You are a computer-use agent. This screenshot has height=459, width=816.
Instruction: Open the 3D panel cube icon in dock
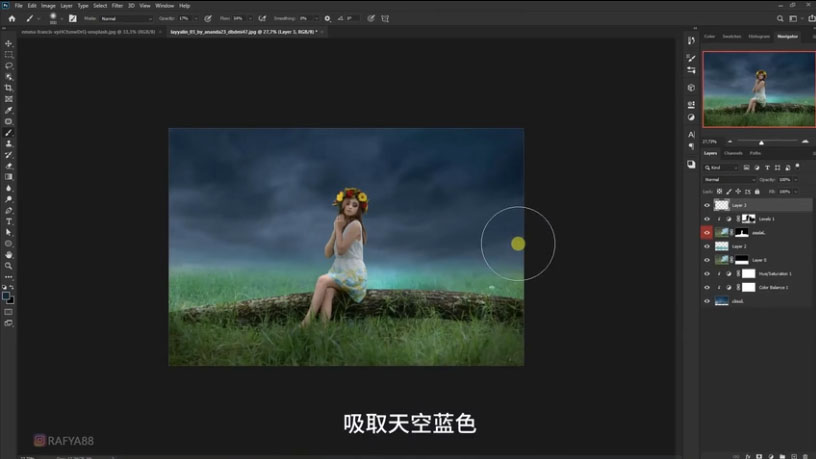[x=691, y=87]
